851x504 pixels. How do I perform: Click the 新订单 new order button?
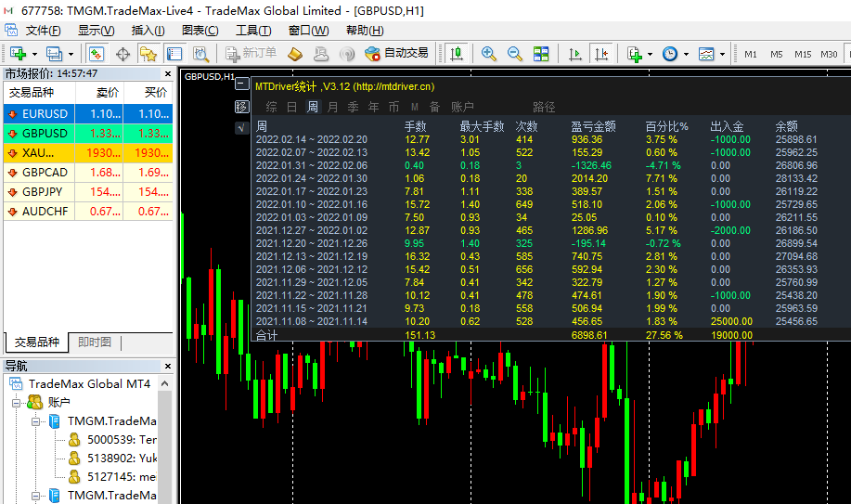(x=251, y=53)
